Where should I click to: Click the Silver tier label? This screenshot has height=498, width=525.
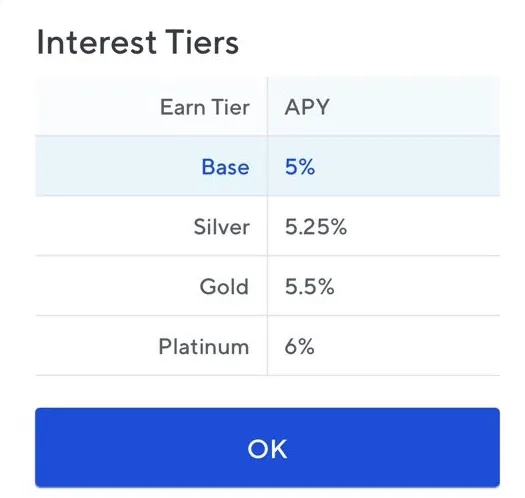pyautogui.click(x=222, y=227)
